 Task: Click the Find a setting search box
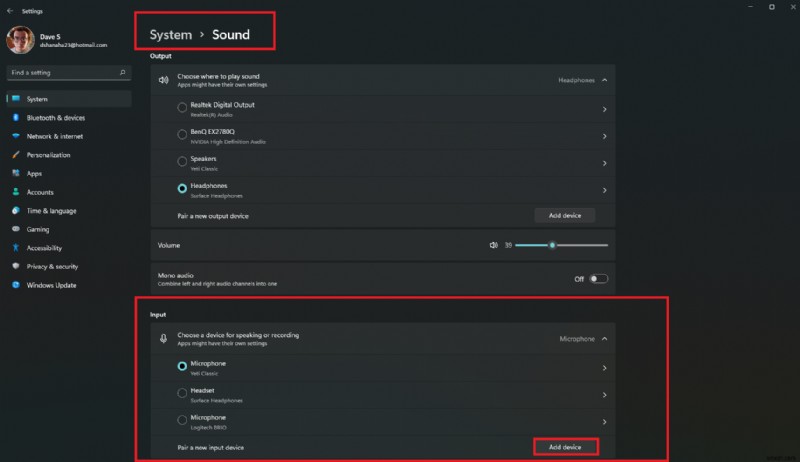[x=68, y=72]
